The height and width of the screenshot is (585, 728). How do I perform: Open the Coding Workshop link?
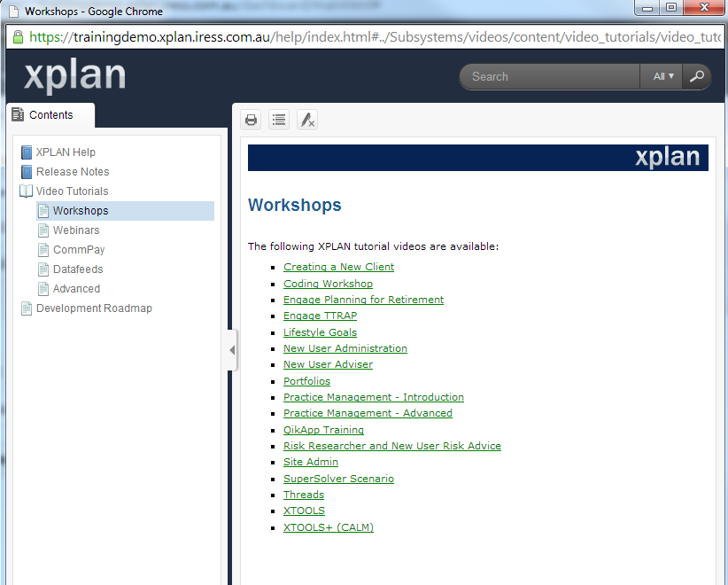tap(329, 284)
